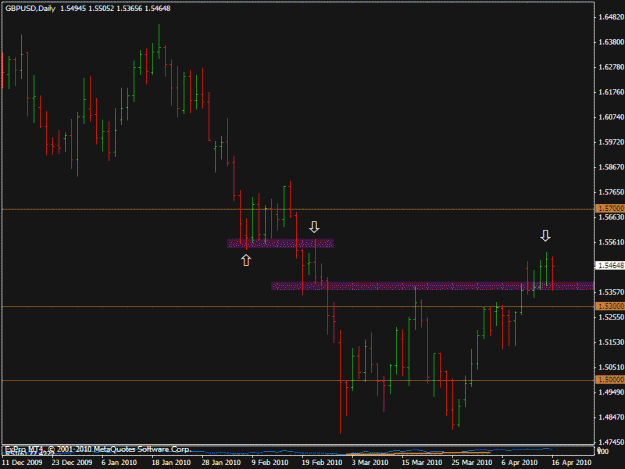Image resolution: width=625 pixels, height=469 pixels.
Task: Click the 6 Jan 2010 date label
Action: (119, 463)
